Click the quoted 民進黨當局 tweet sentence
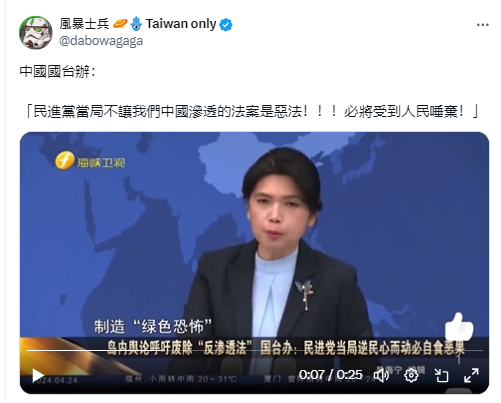501x403 pixels. pos(253,111)
